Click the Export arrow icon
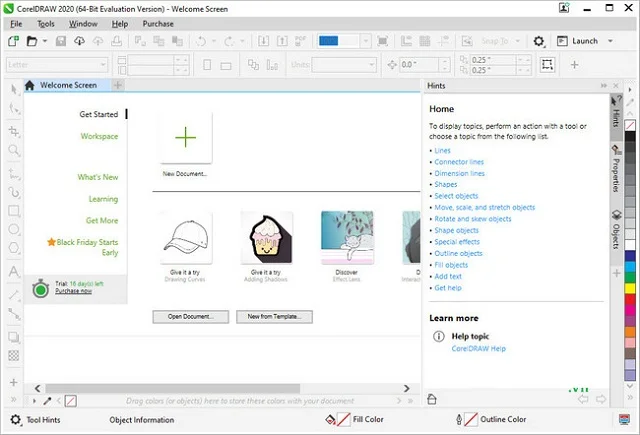Image resolution: width=640 pixels, height=435 pixels. point(282,41)
